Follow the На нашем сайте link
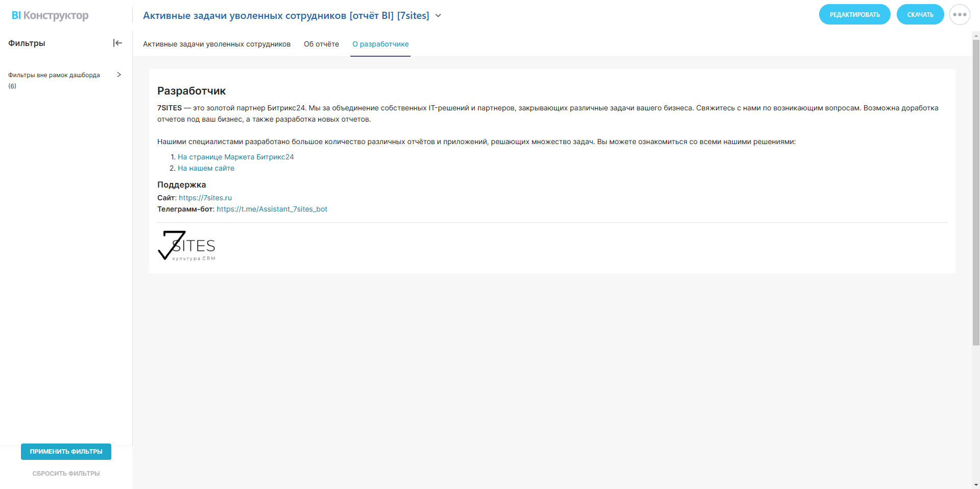Image resolution: width=980 pixels, height=489 pixels. (x=206, y=168)
